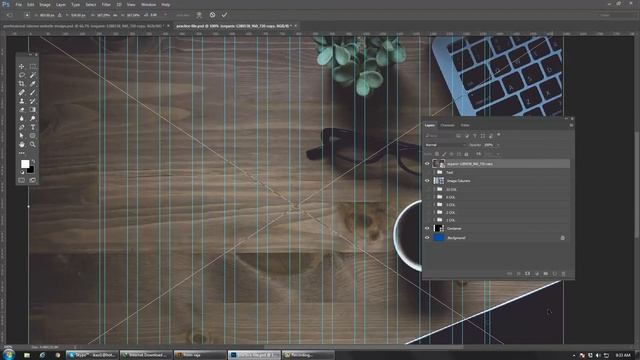Add a layer mask from panel footer
This screenshot has height=360, width=640.
click(x=527, y=274)
